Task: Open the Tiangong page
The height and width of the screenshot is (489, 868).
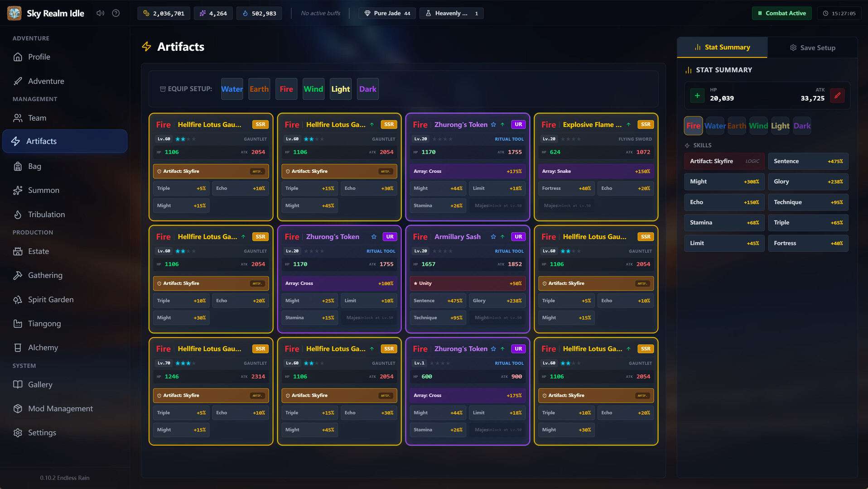Action: (x=44, y=323)
